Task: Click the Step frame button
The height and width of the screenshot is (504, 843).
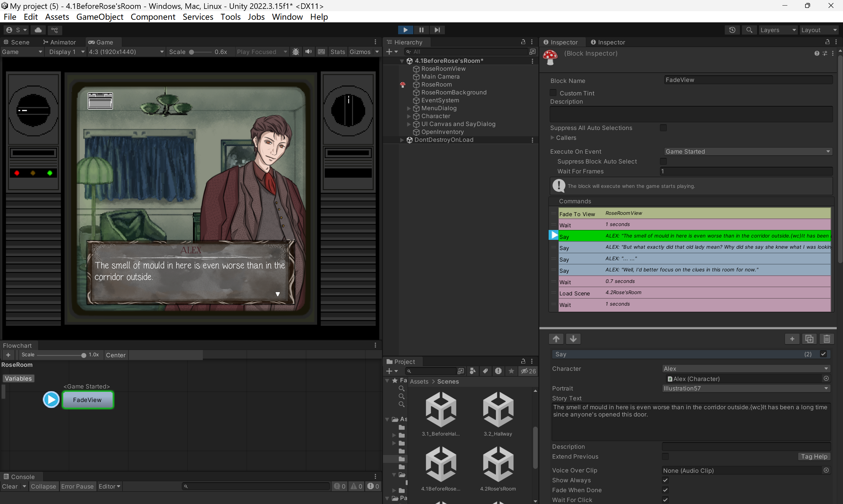Action: tap(437, 30)
